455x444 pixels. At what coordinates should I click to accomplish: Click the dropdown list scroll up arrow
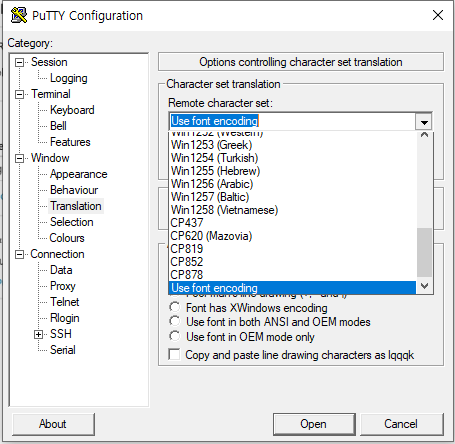coord(424,135)
